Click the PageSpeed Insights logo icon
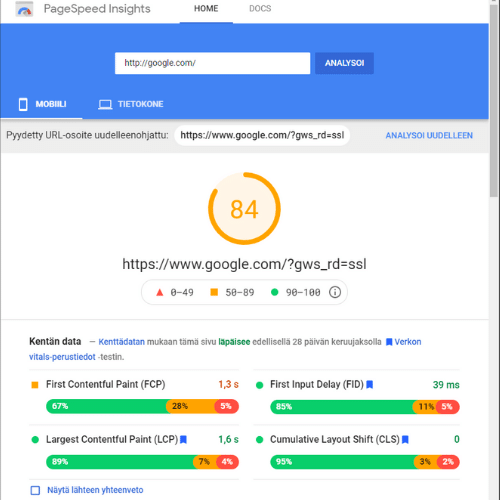The width and height of the screenshot is (500, 500). click(x=24, y=9)
